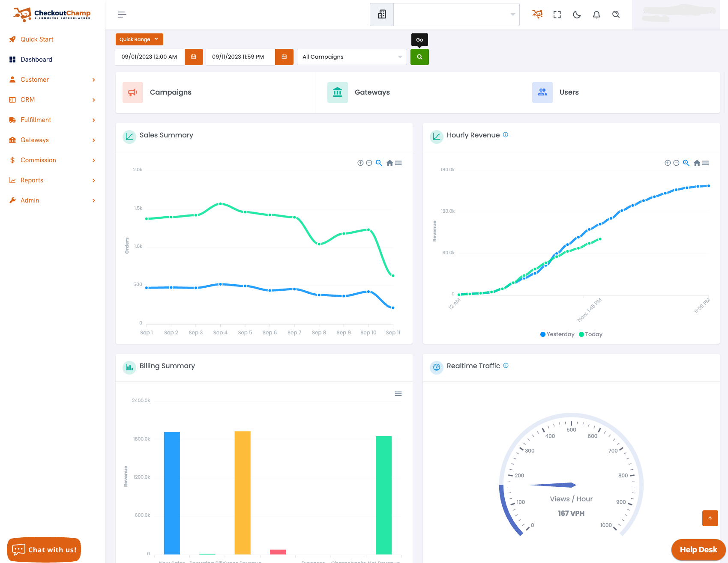The width and height of the screenshot is (728, 563).
Task: Open the Gateways sidebar item
Action: [x=34, y=140]
